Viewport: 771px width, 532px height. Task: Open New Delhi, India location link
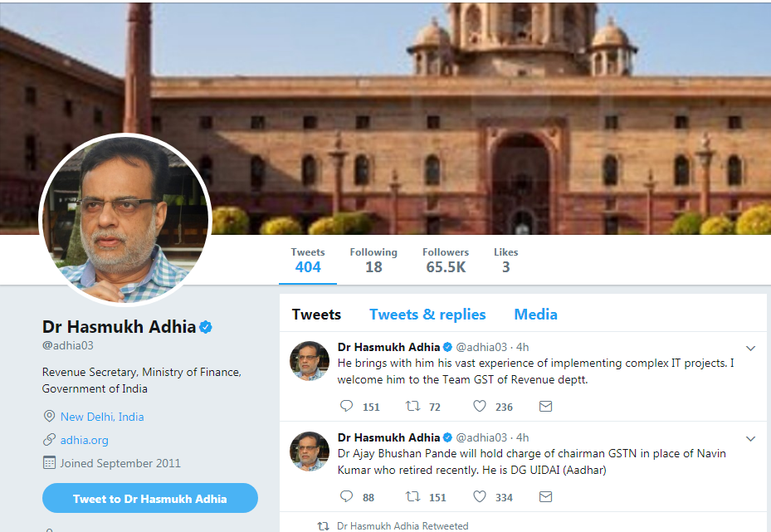pyautogui.click(x=102, y=417)
